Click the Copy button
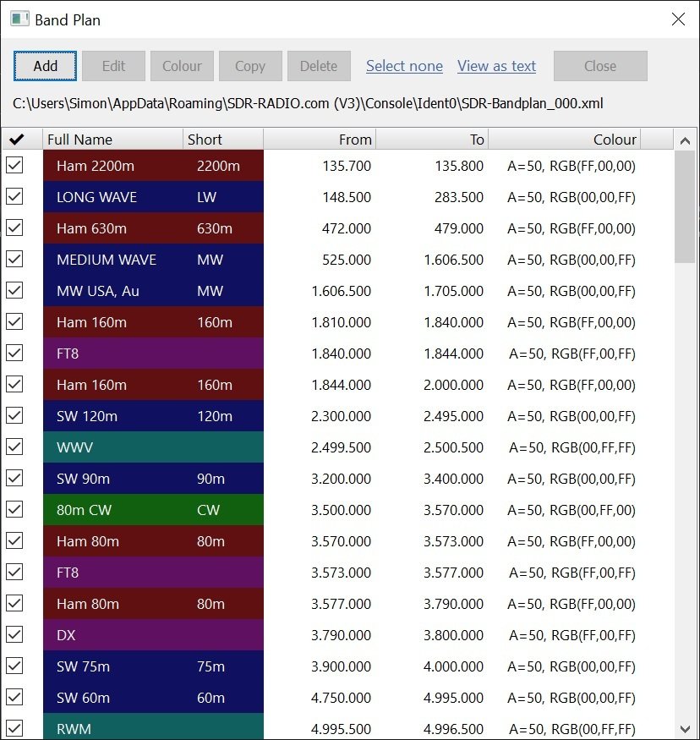 249,66
